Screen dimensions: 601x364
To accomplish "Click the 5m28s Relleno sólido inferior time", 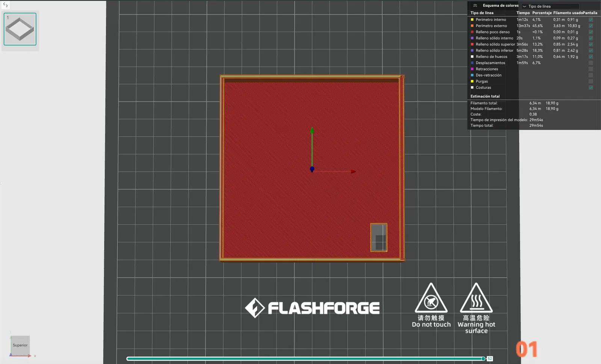I will (x=522, y=50).
